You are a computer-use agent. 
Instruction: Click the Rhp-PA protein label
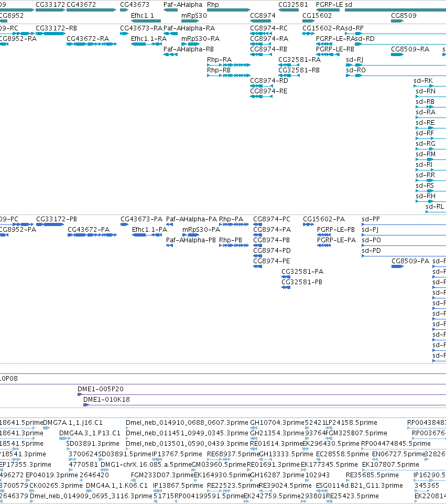coord(231,219)
